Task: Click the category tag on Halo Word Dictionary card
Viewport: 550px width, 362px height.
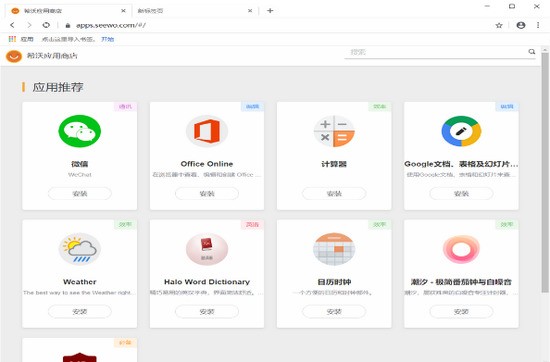Action: [253, 224]
